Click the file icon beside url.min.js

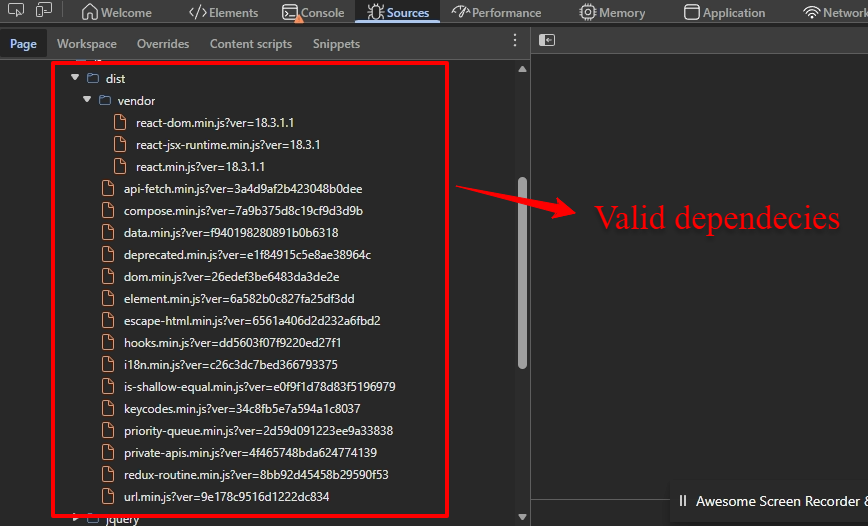tap(108, 496)
